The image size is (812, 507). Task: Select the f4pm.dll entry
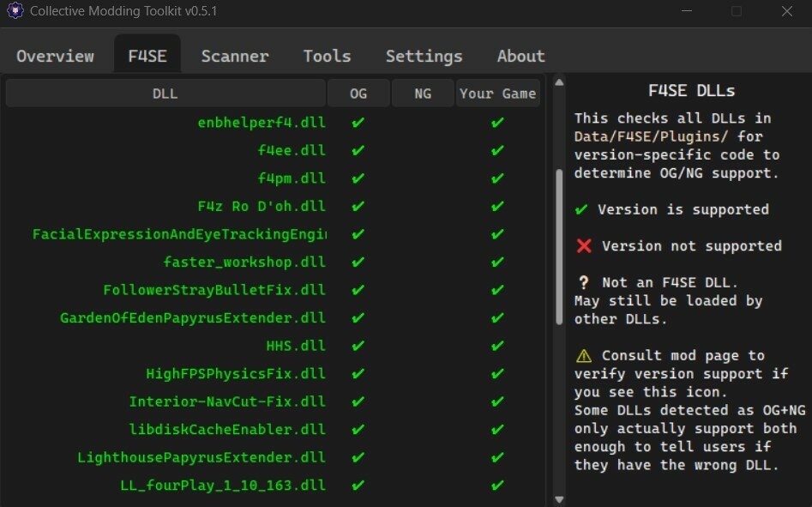tap(292, 178)
